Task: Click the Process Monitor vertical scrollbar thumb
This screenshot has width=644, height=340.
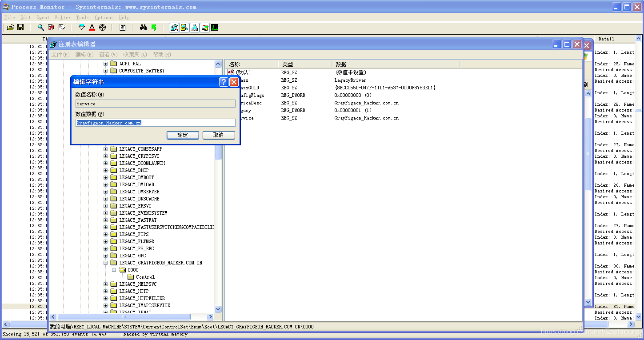Action: point(639,110)
